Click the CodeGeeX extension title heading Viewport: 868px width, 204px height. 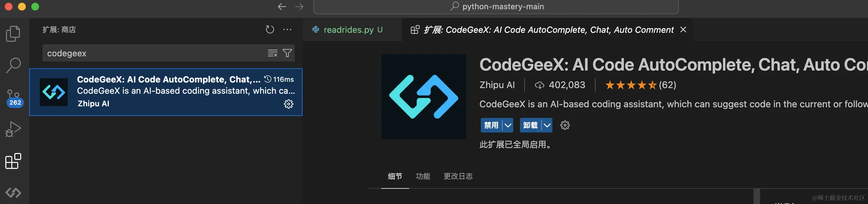point(674,65)
